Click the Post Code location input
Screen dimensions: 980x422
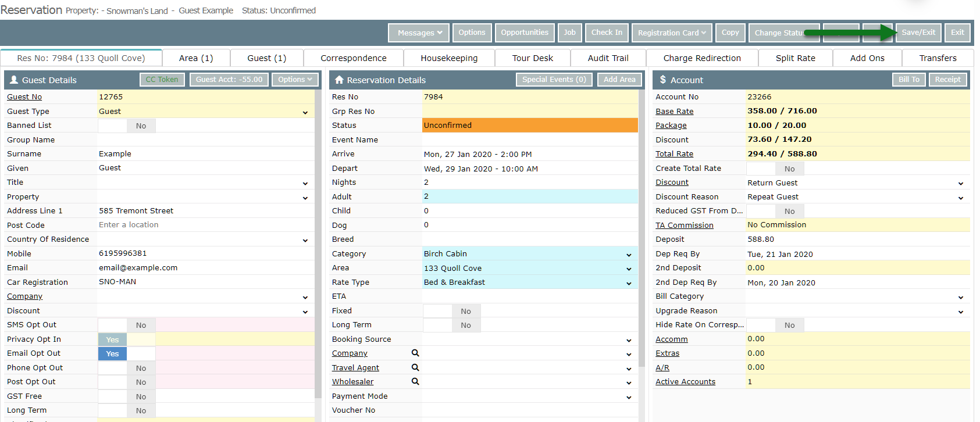205,225
